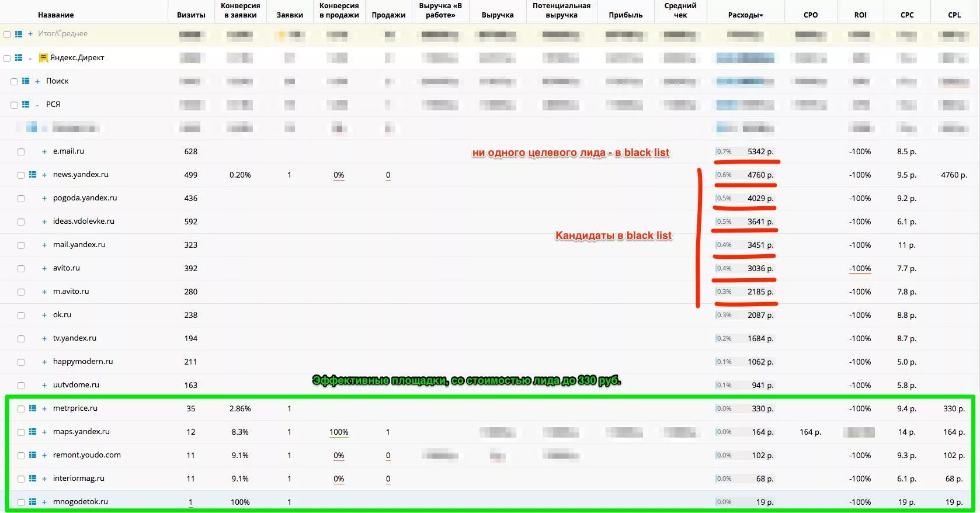The height and width of the screenshot is (513, 980).
Task: Click the Выручка column header
Action: point(498,15)
